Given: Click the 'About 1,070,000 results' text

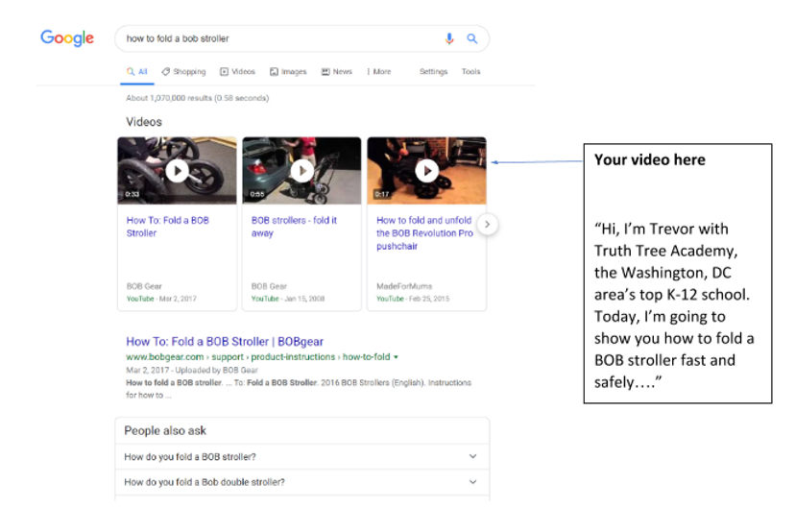Looking at the screenshot, I should click(198, 98).
